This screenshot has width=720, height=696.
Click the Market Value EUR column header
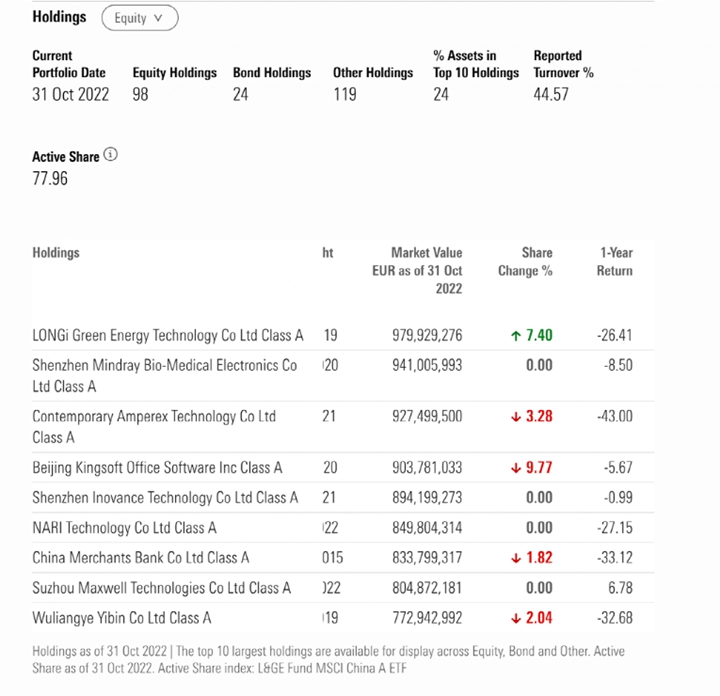click(417, 270)
